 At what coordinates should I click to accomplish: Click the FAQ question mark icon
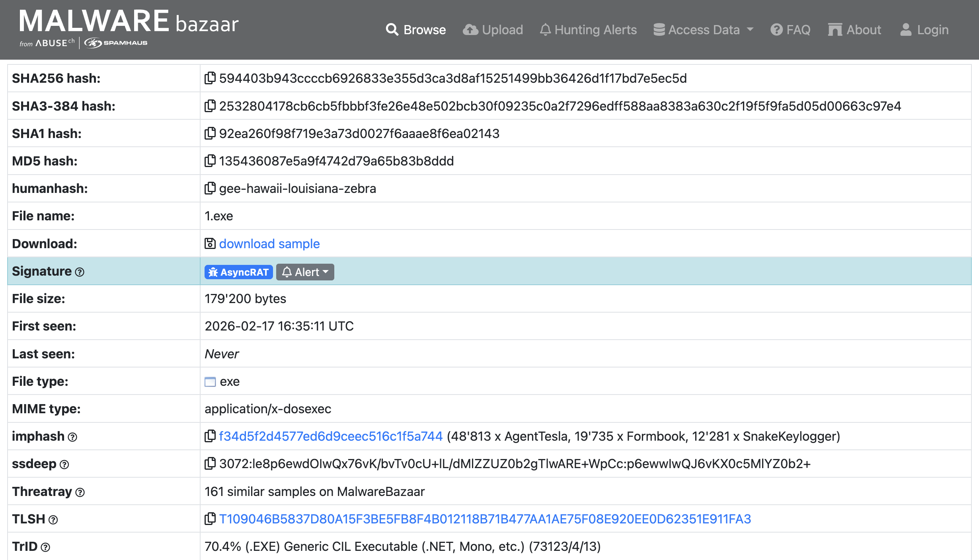[776, 29]
